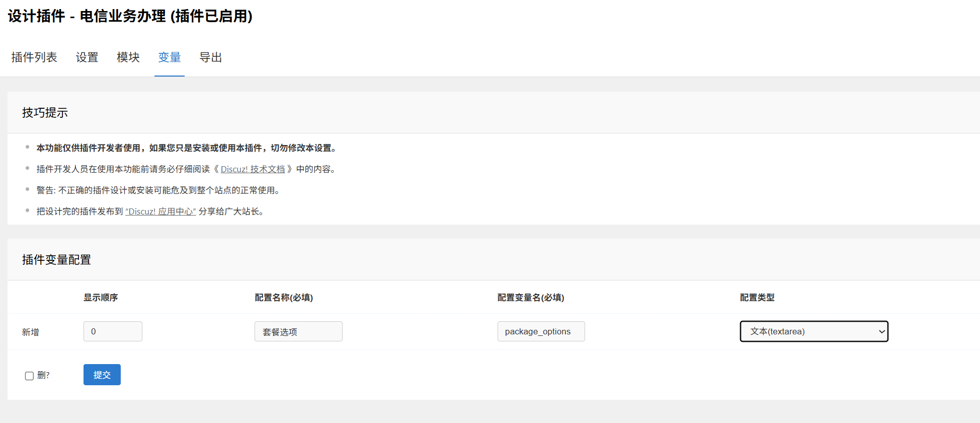Switch to the 设置 tab
980x423 pixels.
[x=87, y=57]
